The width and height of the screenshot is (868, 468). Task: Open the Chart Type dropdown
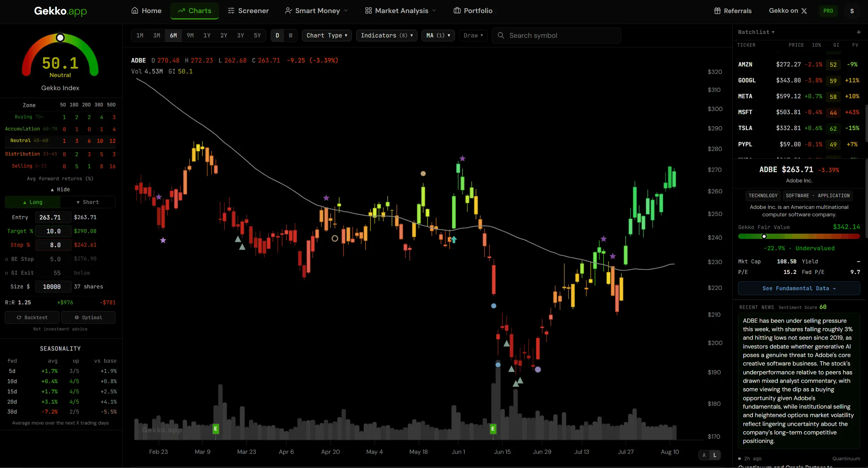pyautogui.click(x=327, y=35)
